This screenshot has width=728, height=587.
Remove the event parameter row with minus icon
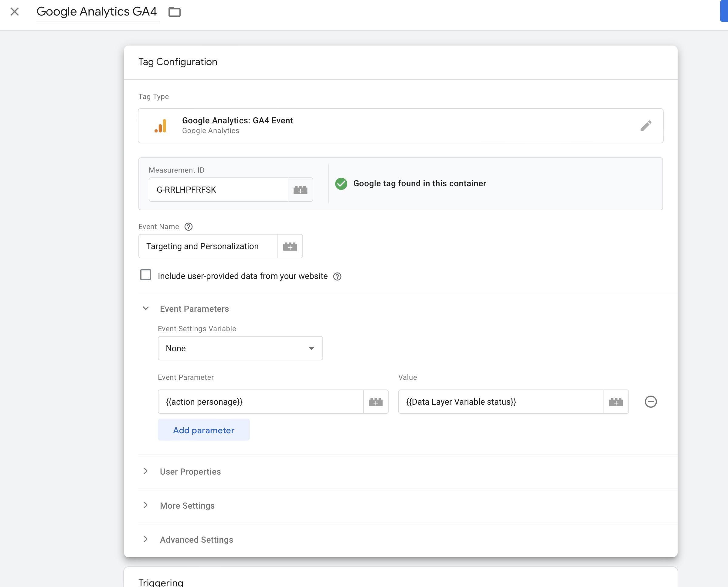tap(651, 402)
